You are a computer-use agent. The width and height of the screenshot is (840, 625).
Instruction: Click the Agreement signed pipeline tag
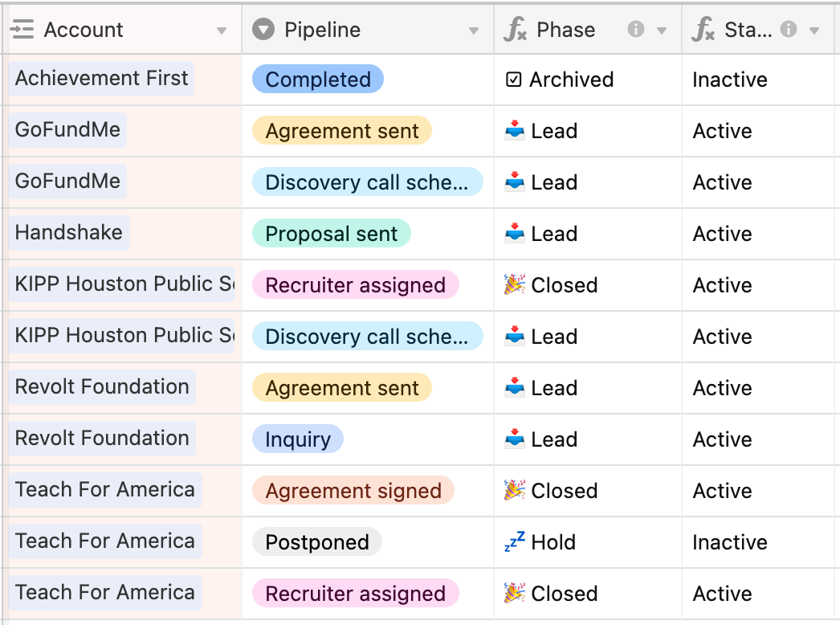pyautogui.click(x=353, y=491)
